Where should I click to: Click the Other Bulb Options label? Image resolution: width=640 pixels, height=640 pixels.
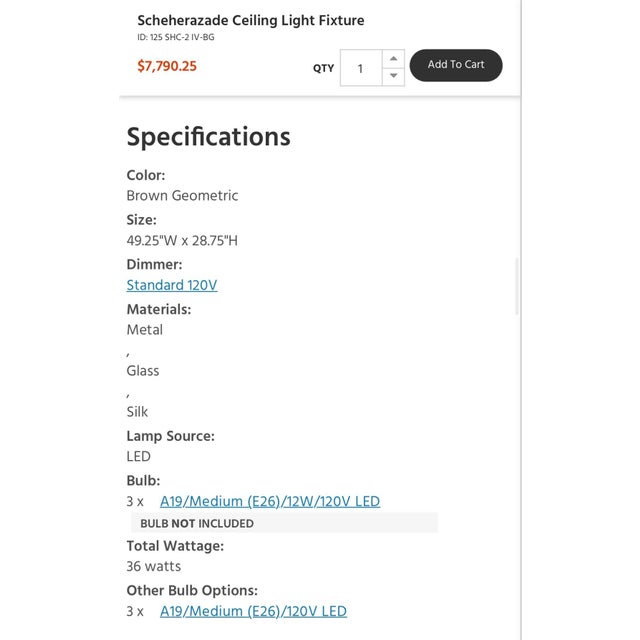192,590
